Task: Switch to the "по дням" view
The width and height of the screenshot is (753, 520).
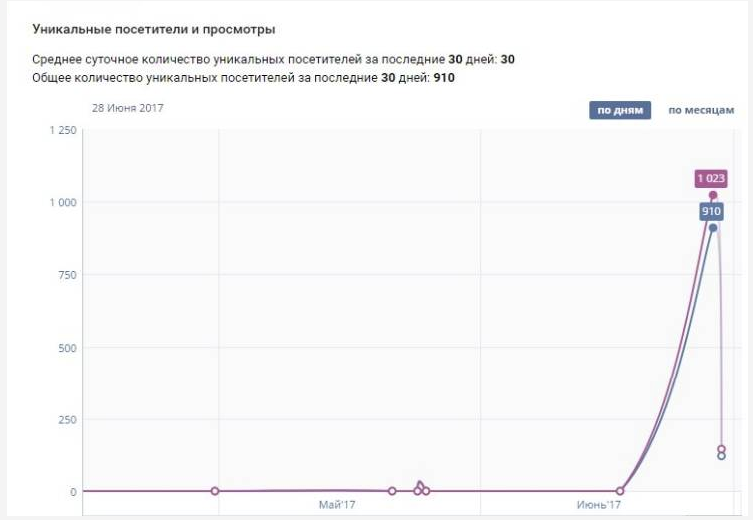Action: [x=620, y=110]
